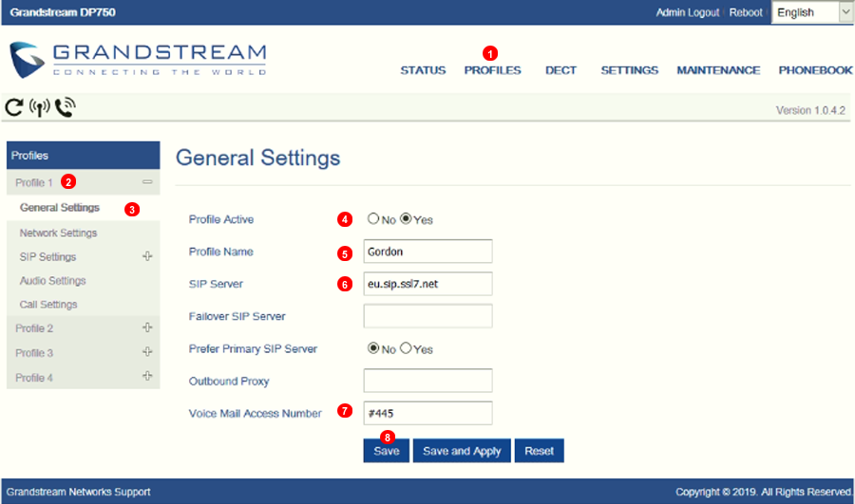Viewport: 855px width, 504px height.
Task: Expand the Profile 4 section
Action: click(x=147, y=377)
